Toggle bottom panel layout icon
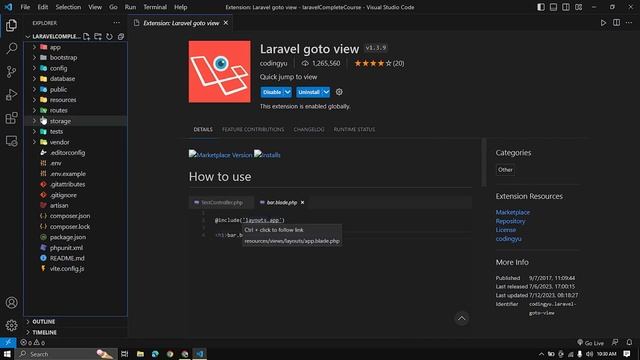The height and width of the screenshot is (360, 640). pos(553,7)
